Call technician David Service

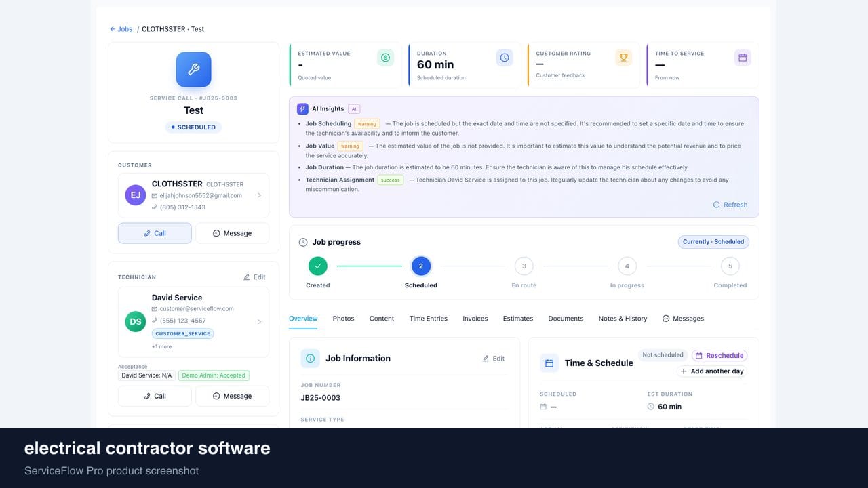[x=155, y=396]
